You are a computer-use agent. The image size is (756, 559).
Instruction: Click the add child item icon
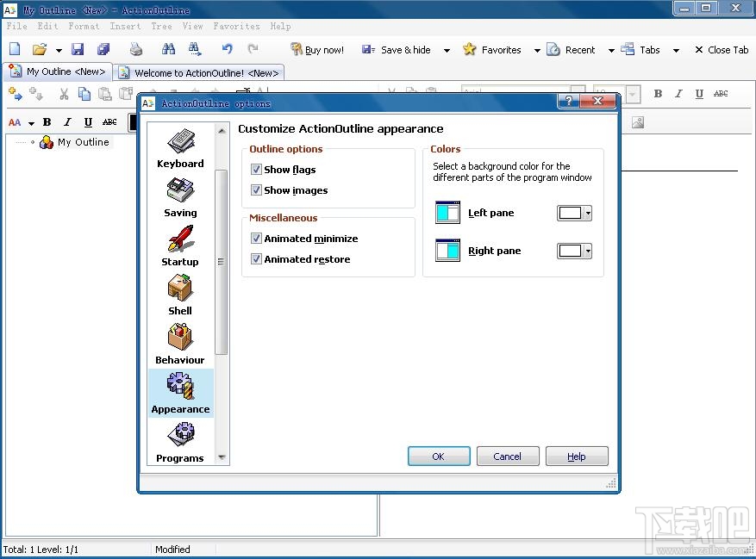tap(15, 94)
